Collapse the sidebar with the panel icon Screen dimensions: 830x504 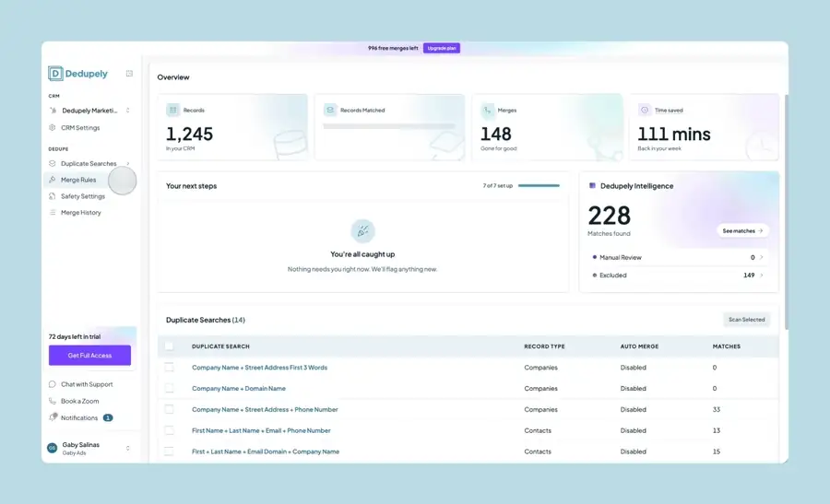pos(129,74)
